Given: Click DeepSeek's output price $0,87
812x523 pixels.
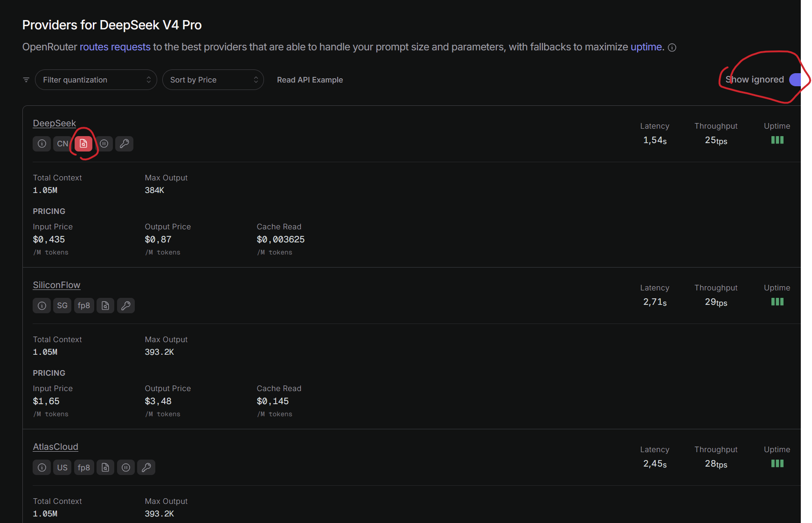Looking at the screenshot, I should 158,240.
